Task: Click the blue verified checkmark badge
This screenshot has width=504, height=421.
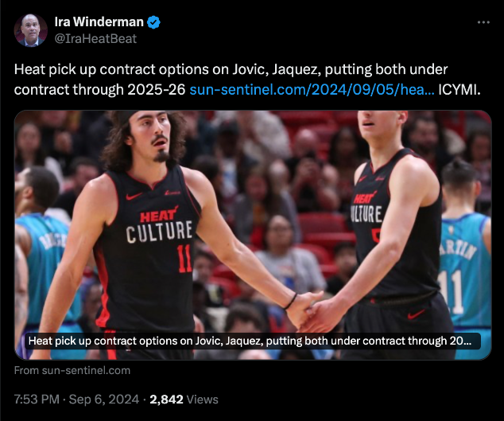Action: 153,22
